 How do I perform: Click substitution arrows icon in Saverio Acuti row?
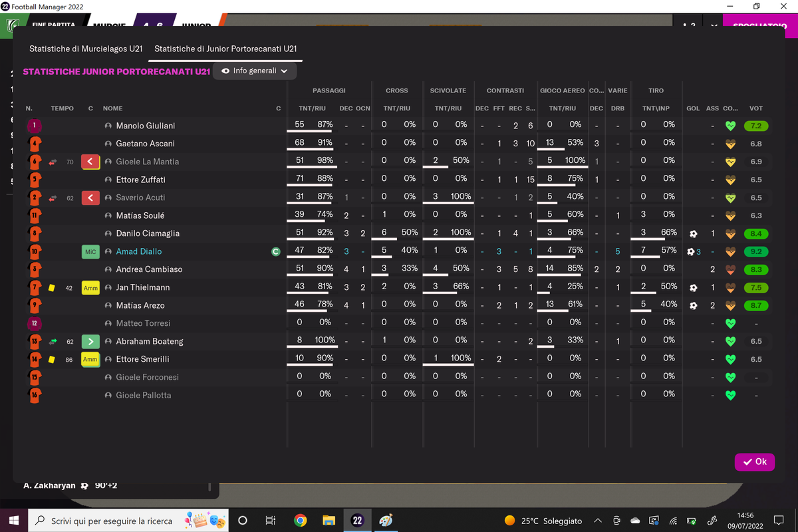(x=53, y=198)
